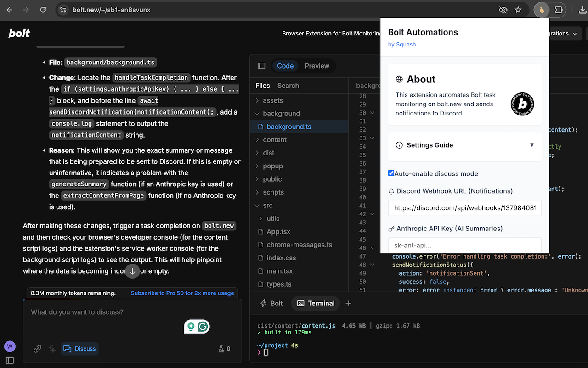Fold code at line 30

coord(372,113)
